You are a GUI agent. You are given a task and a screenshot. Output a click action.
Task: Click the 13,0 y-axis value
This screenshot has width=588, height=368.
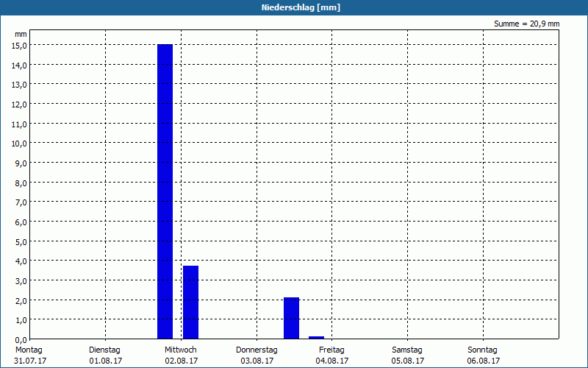coord(19,85)
